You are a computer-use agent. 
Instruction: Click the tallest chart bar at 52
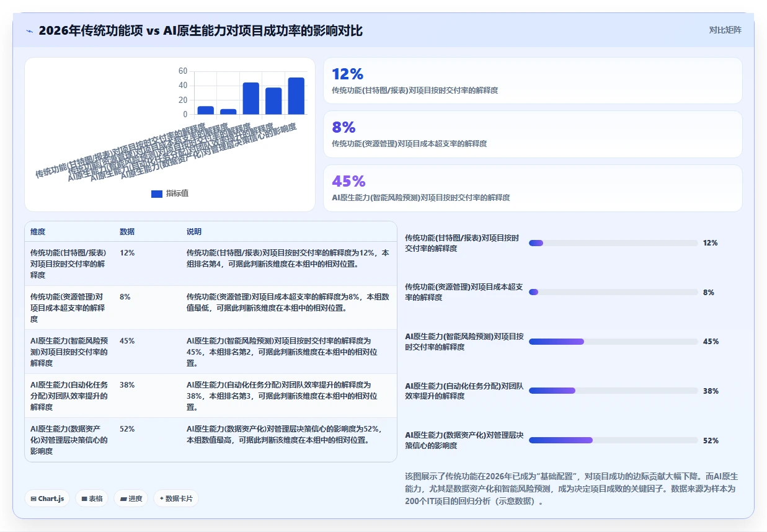coord(296,96)
